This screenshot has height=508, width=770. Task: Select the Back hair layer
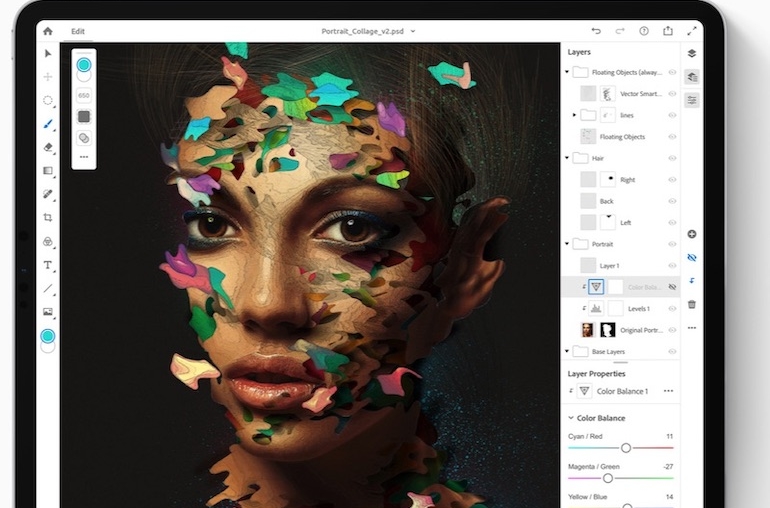pyautogui.click(x=621, y=201)
